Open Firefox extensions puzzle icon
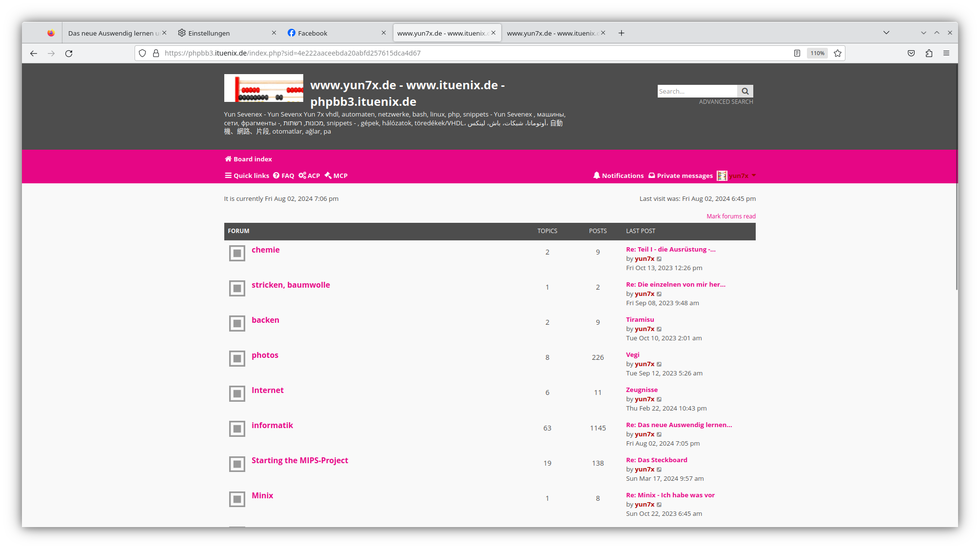Viewport: 980px width, 549px height. [x=929, y=53]
